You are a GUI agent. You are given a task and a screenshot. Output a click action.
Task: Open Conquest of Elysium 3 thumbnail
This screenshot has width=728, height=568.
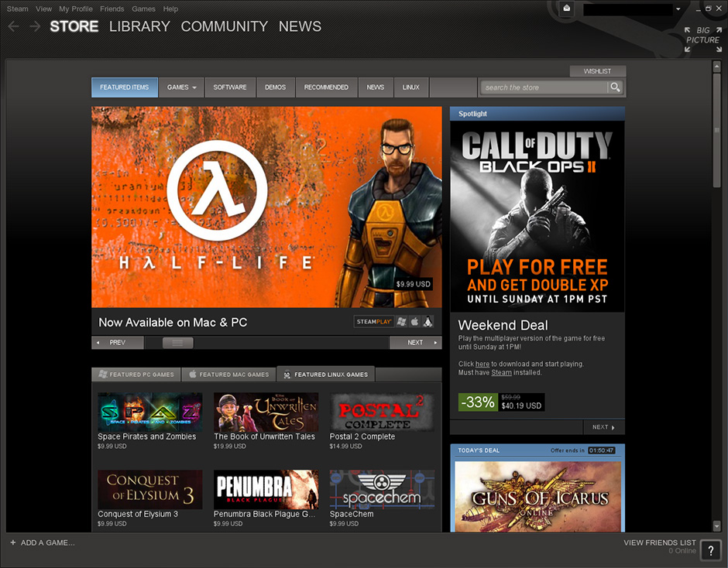(x=150, y=490)
